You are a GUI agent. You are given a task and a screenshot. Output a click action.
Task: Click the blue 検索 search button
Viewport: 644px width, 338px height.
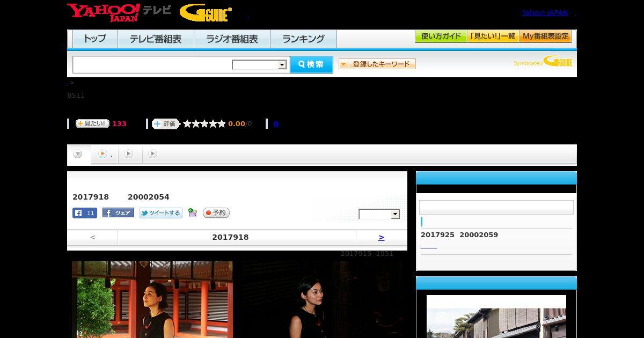pos(311,64)
